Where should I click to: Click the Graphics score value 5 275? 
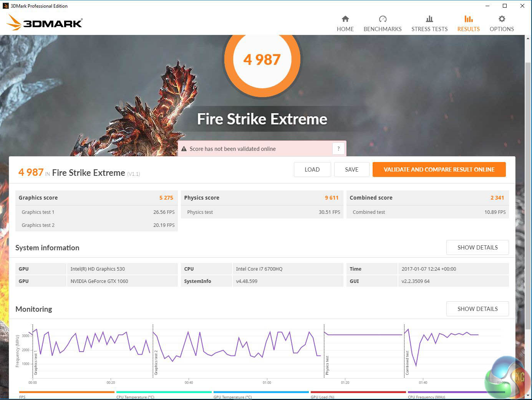pos(166,198)
